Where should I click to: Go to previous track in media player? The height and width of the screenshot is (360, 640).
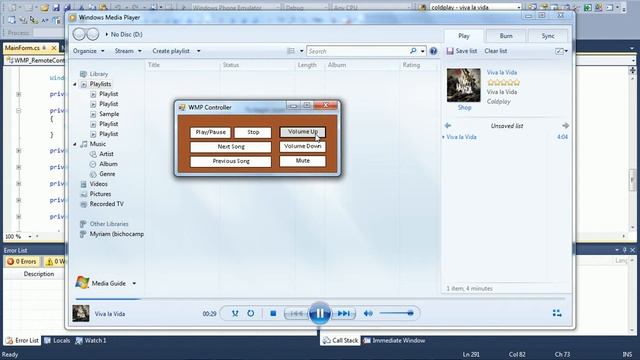pos(296,313)
